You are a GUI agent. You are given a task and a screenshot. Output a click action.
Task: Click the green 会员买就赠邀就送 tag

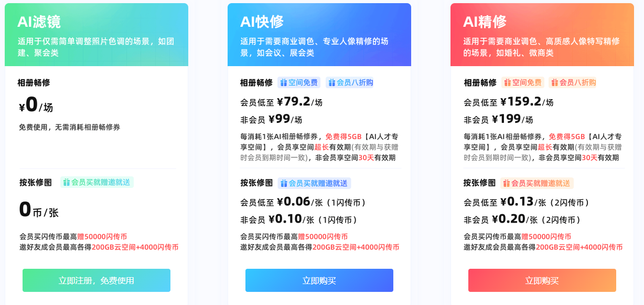[97, 182]
